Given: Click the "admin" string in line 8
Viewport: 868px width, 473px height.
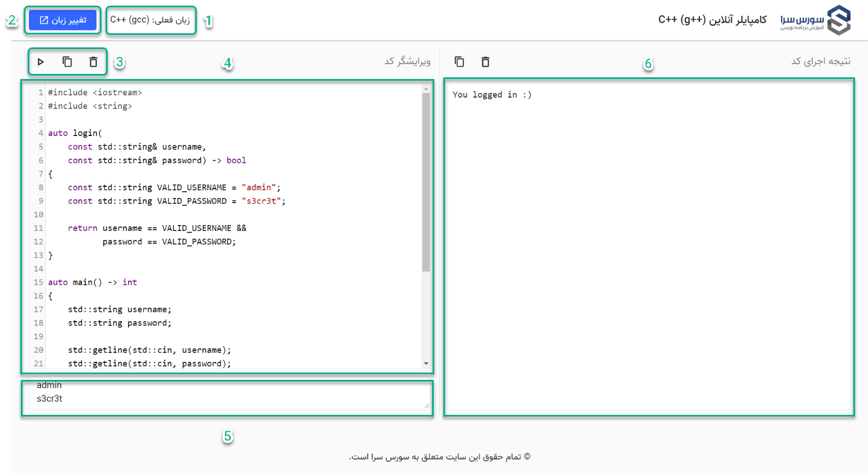Looking at the screenshot, I should 258,187.
